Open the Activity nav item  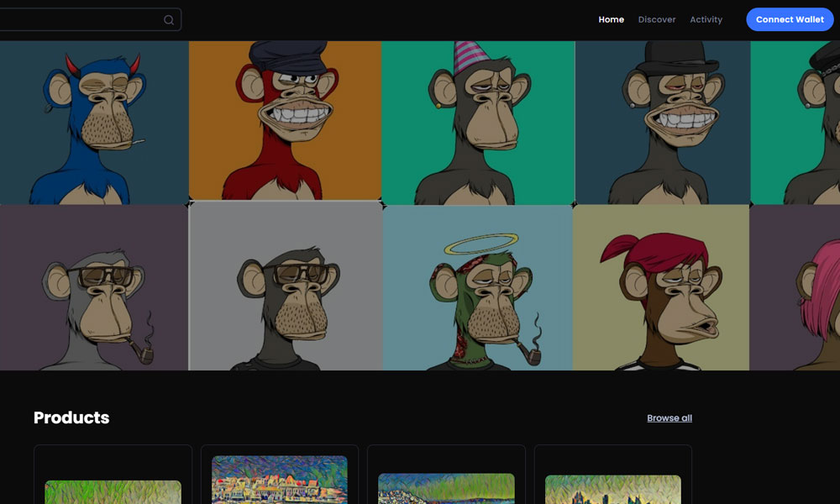click(706, 19)
